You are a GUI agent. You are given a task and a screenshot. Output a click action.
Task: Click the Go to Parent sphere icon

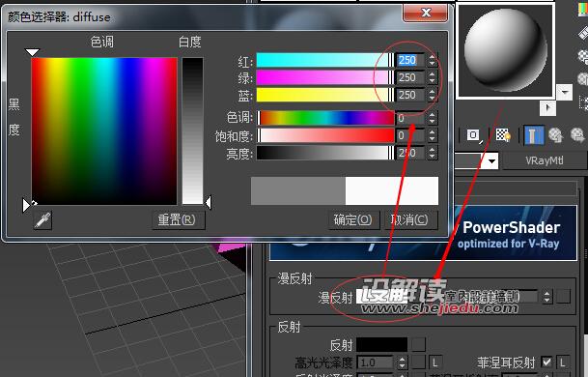tap(555, 135)
